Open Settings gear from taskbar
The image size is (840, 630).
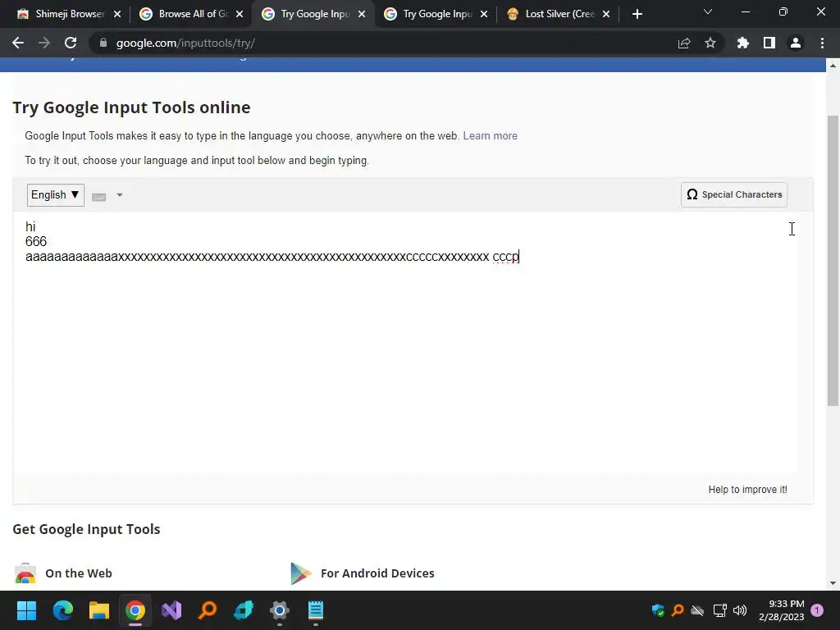[x=280, y=610]
